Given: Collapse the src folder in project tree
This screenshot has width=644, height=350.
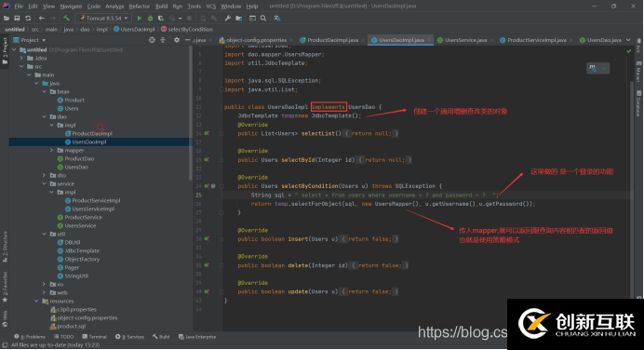Looking at the screenshot, I should (x=21, y=66).
